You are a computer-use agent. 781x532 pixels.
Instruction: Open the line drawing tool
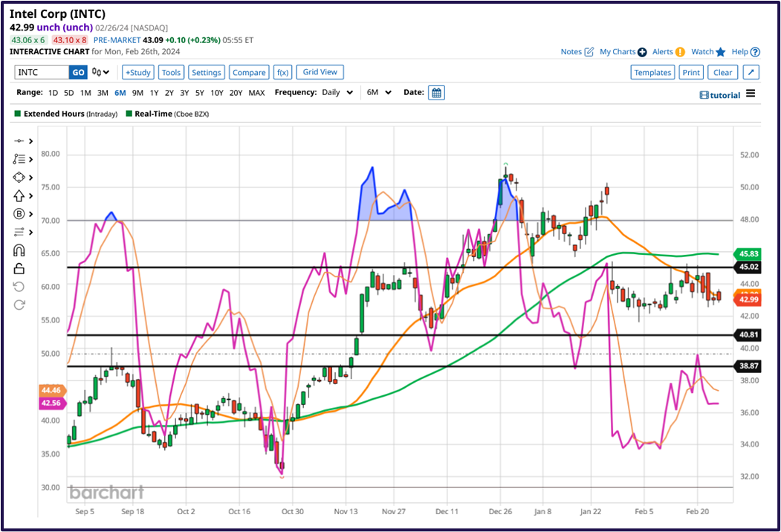(x=19, y=140)
